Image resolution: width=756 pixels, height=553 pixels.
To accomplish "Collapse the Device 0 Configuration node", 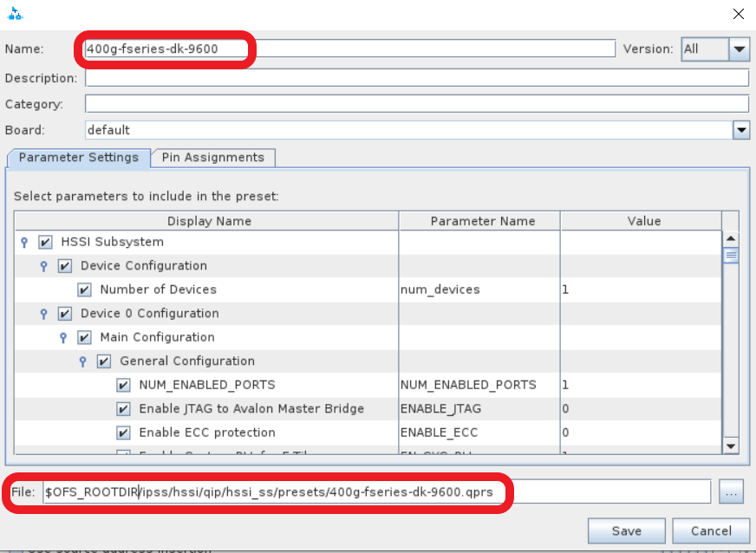I will [44, 314].
